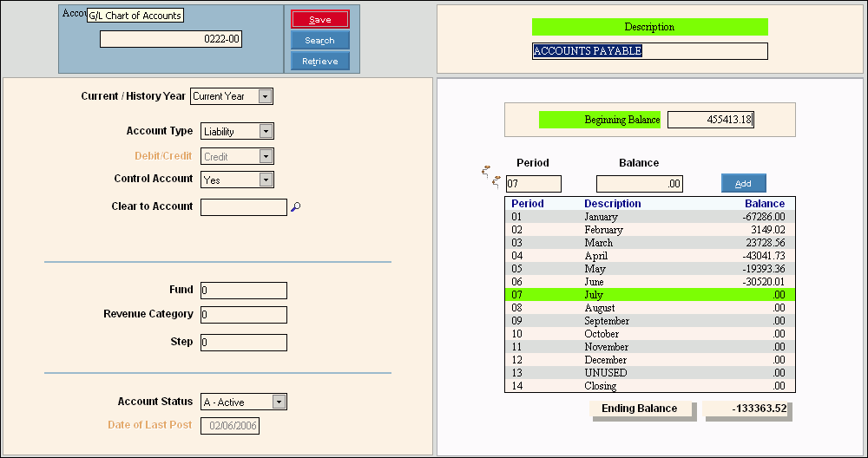Select the March period row

tap(646, 243)
